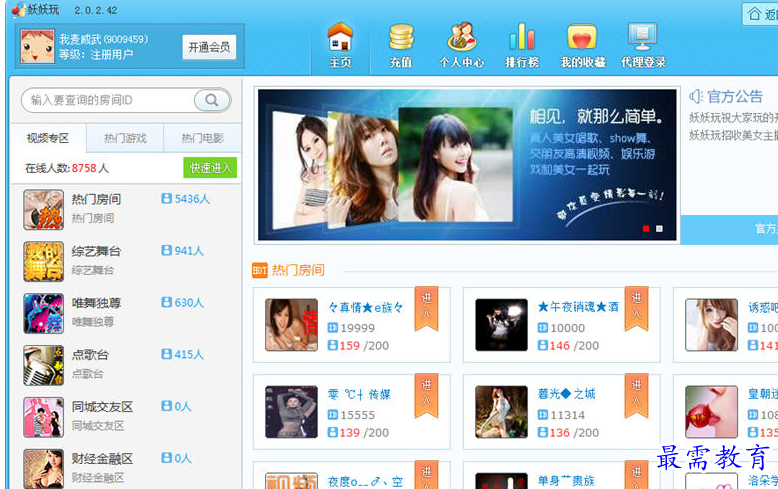
Task: Enter room 々真情★e族々 via 进入 ribbon
Action: [x=427, y=308]
